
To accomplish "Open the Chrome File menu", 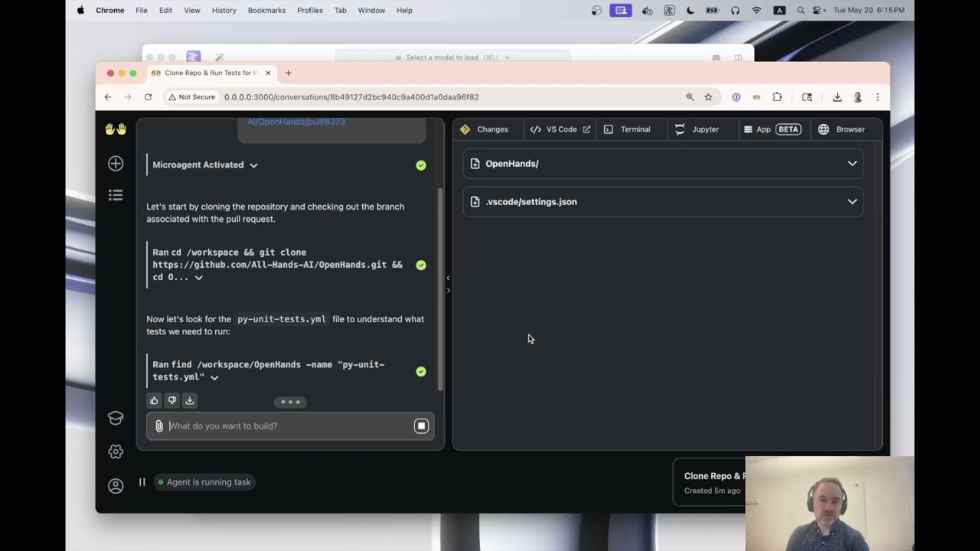I will click(142, 10).
